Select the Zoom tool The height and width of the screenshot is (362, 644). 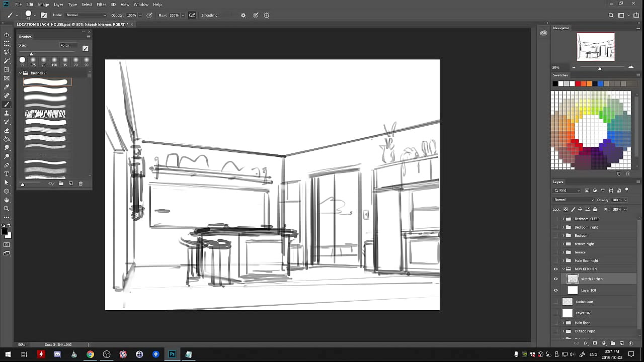[x=7, y=209]
